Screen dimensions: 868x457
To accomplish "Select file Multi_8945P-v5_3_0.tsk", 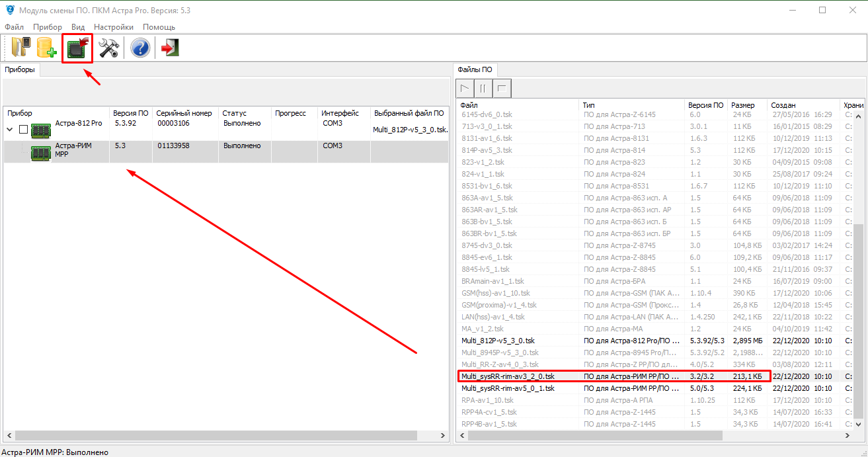I will tap(500, 353).
